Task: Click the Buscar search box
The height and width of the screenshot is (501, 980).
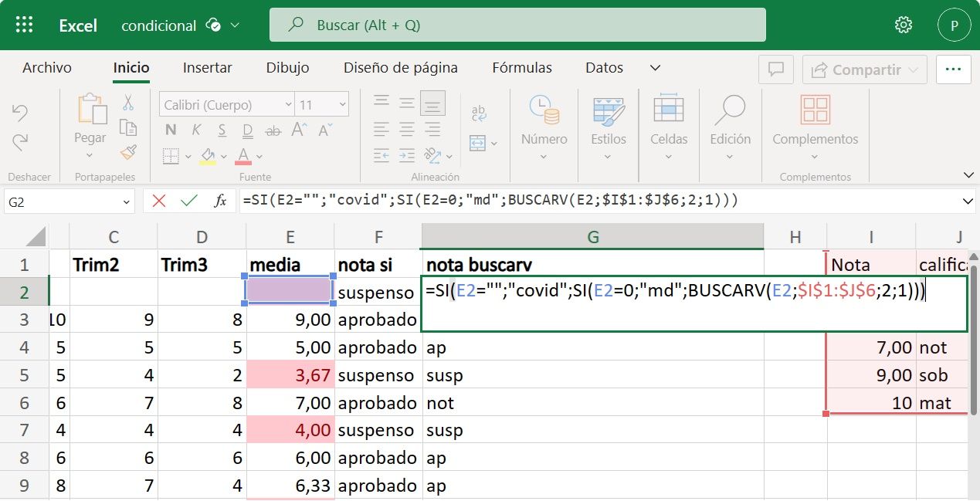Action: click(517, 25)
